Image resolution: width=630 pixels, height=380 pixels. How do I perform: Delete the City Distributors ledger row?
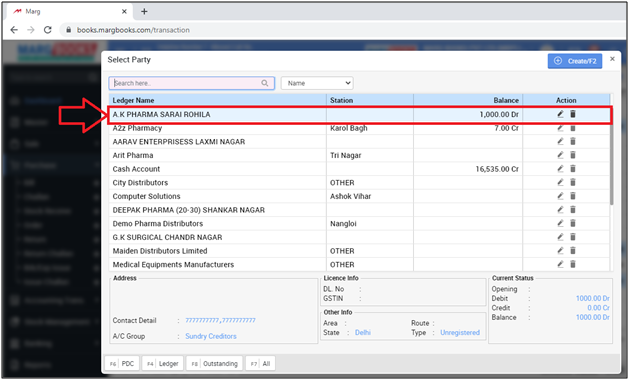573,182
